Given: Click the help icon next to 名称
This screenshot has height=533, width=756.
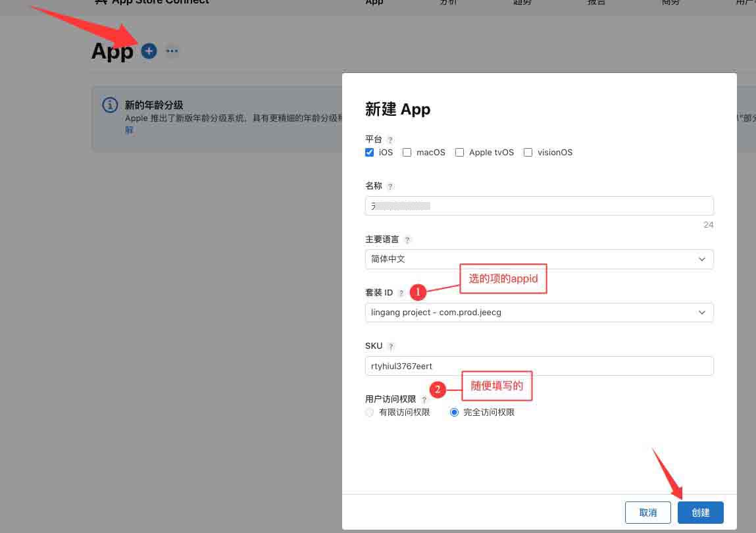Looking at the screenshot, I should (x=390, y=187).
